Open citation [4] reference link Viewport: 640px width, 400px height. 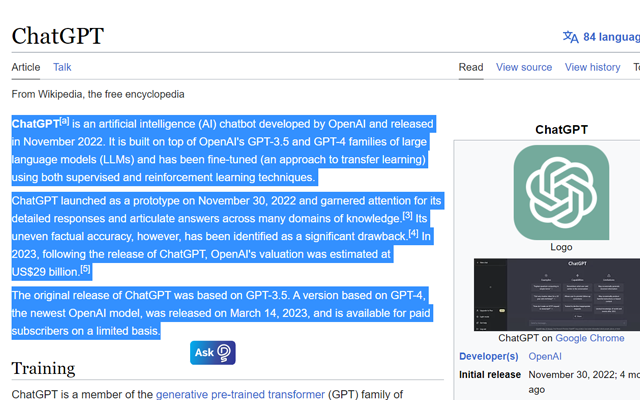point(413,233)
